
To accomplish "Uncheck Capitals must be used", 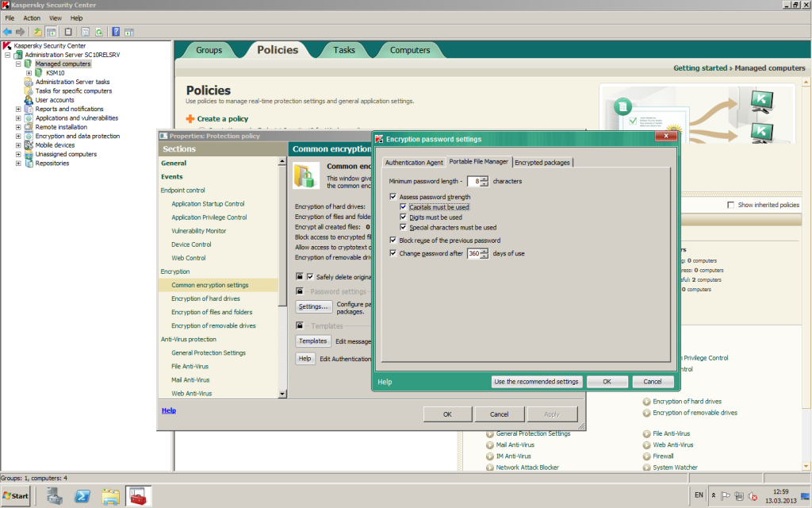I will (403, 207).
